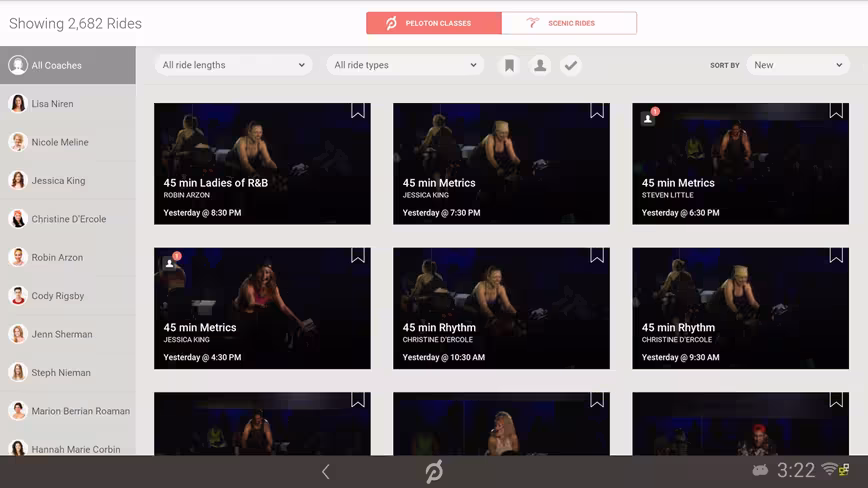Filter rides by coach Nicole Meline
Screen dimensions: 868x488
coord(68,142)
